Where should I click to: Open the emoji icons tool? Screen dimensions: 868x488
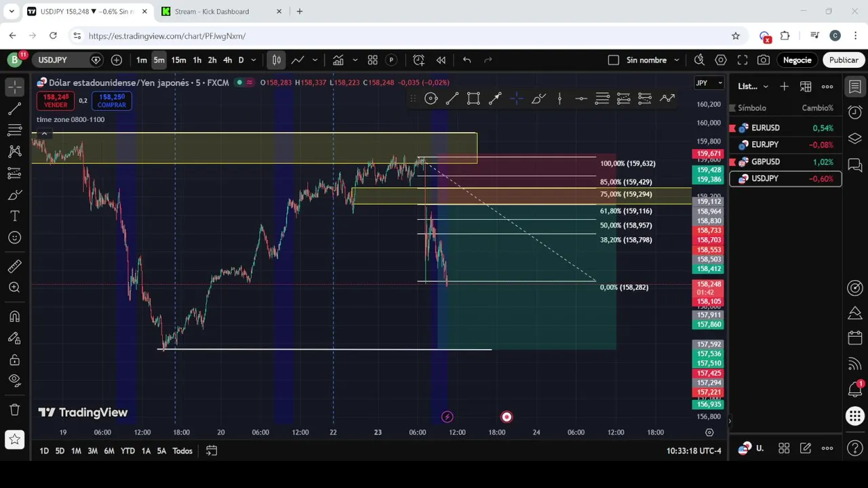point(14,238)
